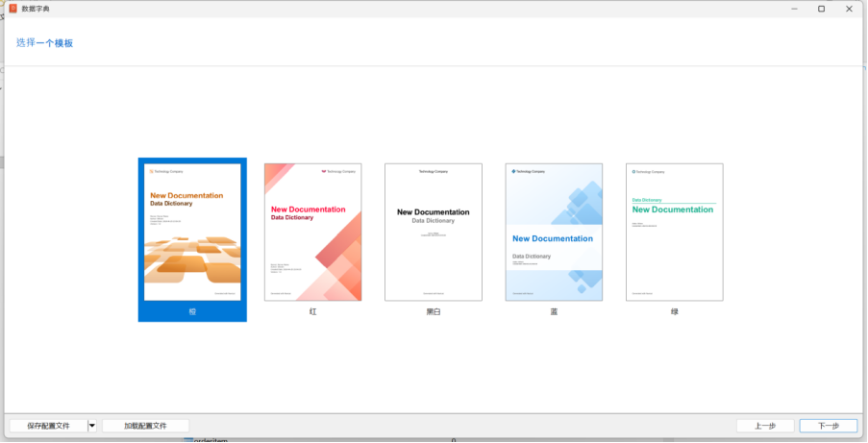868x443 pixels.
Task: Proceed with the 下一步 button
Action: [828, 426]
